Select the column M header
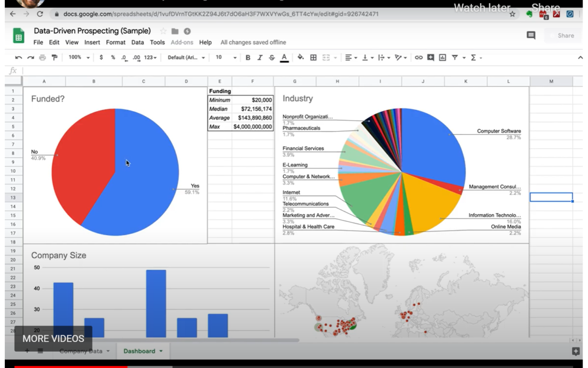The image size is (588, 368). pos(551,81)
